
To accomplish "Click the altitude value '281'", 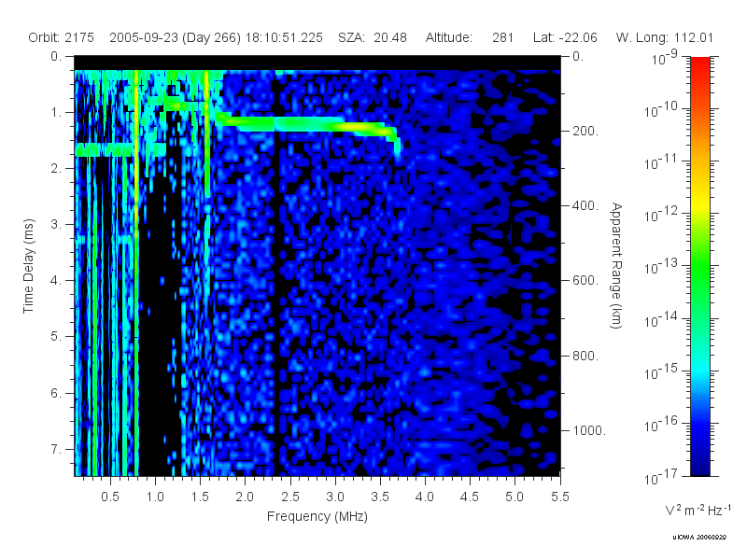I will point(502,37).
